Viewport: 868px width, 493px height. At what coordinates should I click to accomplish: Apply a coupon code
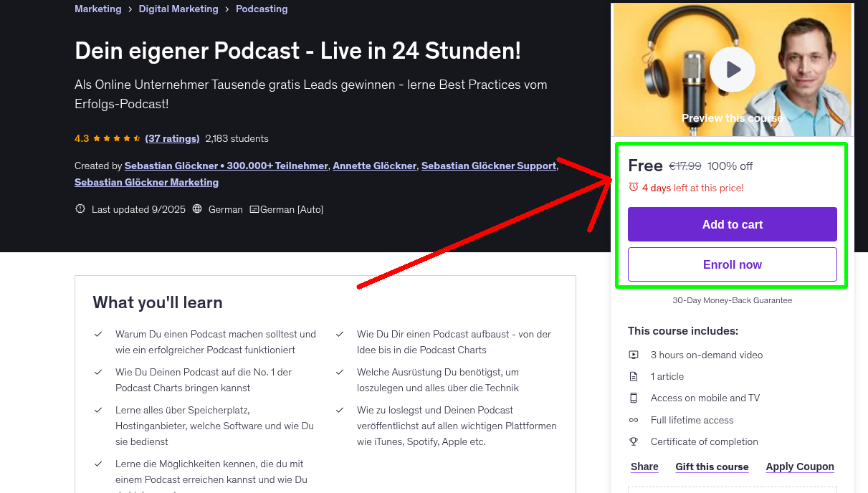click(800, 466)
